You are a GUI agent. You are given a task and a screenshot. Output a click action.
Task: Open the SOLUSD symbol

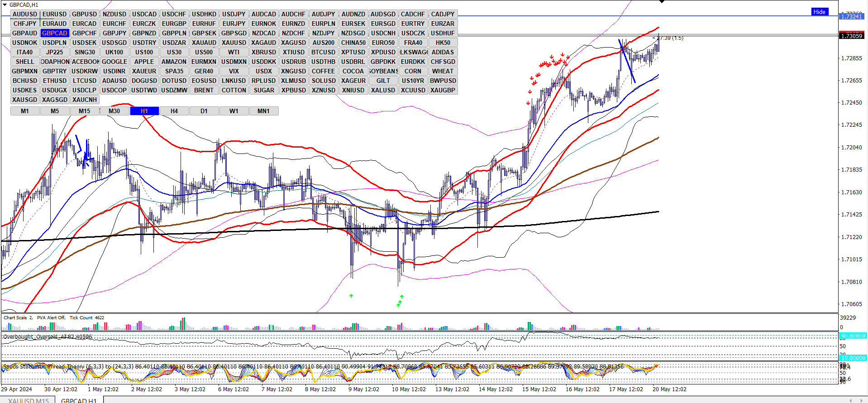coord(324,81)
